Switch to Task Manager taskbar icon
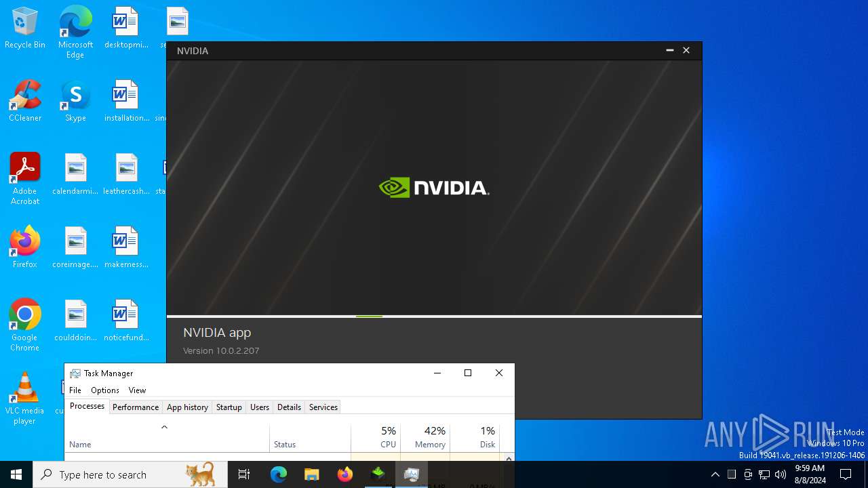This screenshot has width=868, height=488. [x=411, y=474]
